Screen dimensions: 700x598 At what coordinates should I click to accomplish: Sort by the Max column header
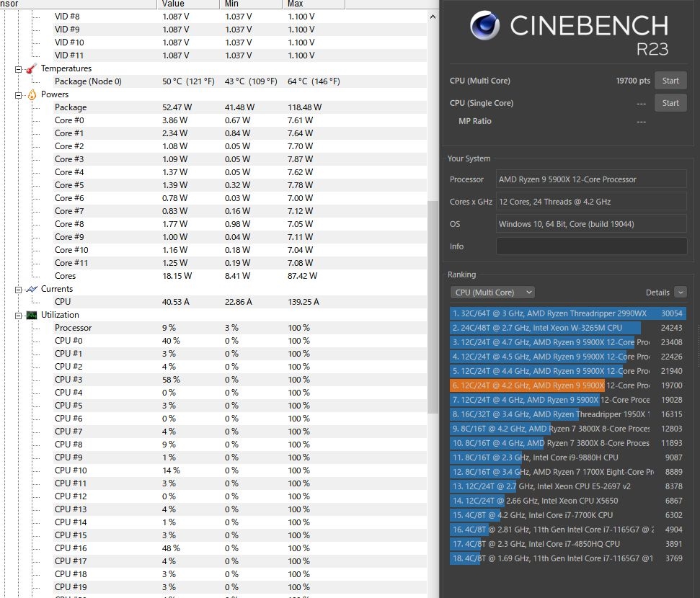pos(314,4)
